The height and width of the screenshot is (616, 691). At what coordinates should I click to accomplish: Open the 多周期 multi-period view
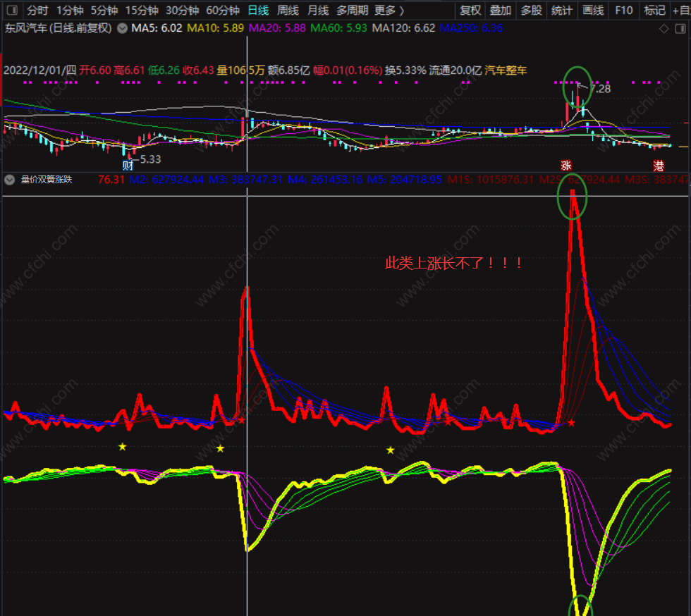click(352, 10)
